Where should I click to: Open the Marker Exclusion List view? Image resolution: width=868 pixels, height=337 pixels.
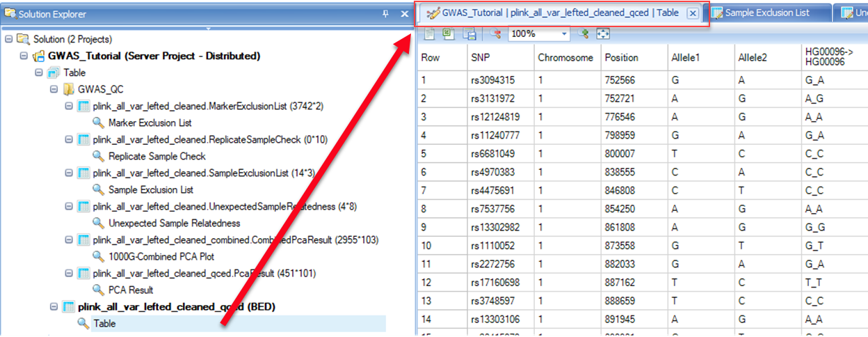point(150,123)
